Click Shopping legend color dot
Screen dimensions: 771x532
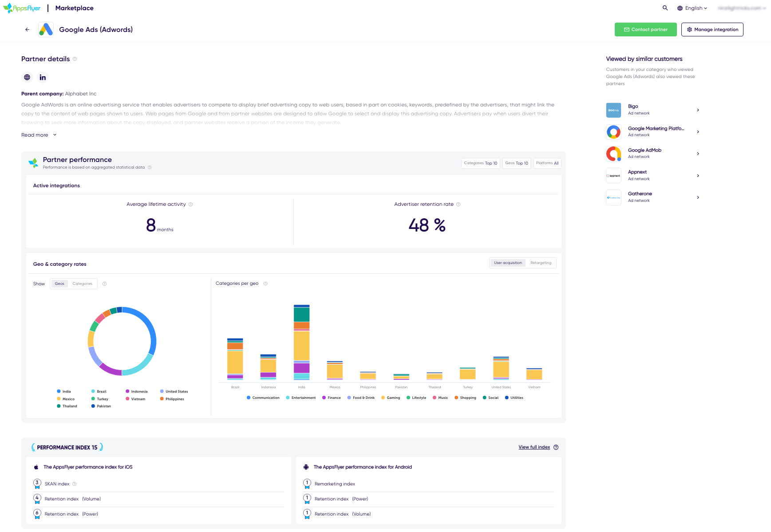click(456, 398)
